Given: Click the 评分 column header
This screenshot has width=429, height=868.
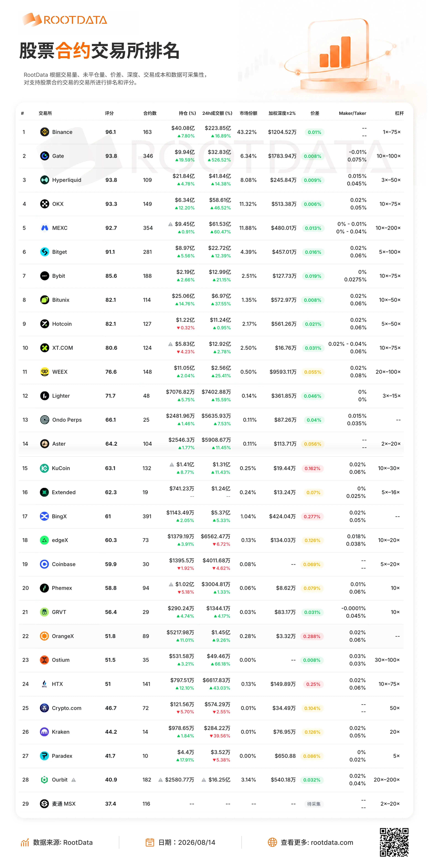Looking at the screenshot, I should 109,113.
